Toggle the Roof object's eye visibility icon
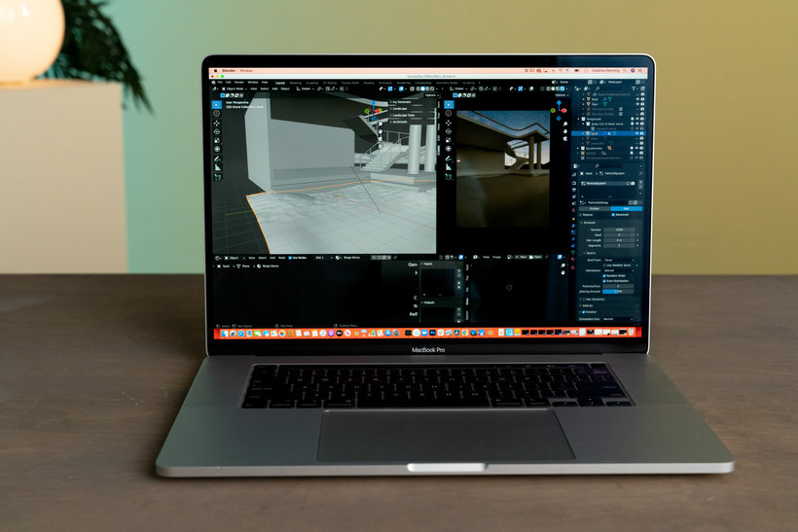Screen dimensions: 798x532 coord(637,99)
